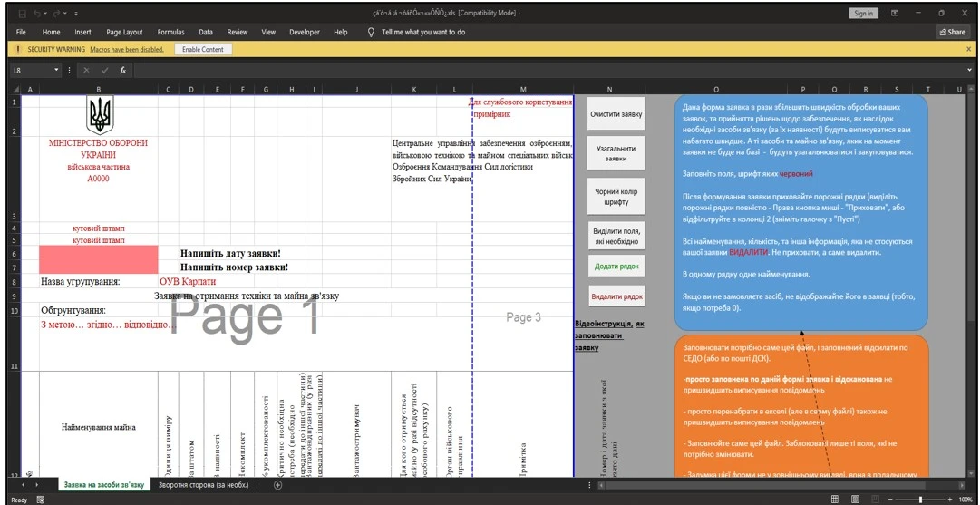The image size is (980, 505).
Task: Click the 'З метою… згідно… відповідно…' cell
Action: click(109, 325)
